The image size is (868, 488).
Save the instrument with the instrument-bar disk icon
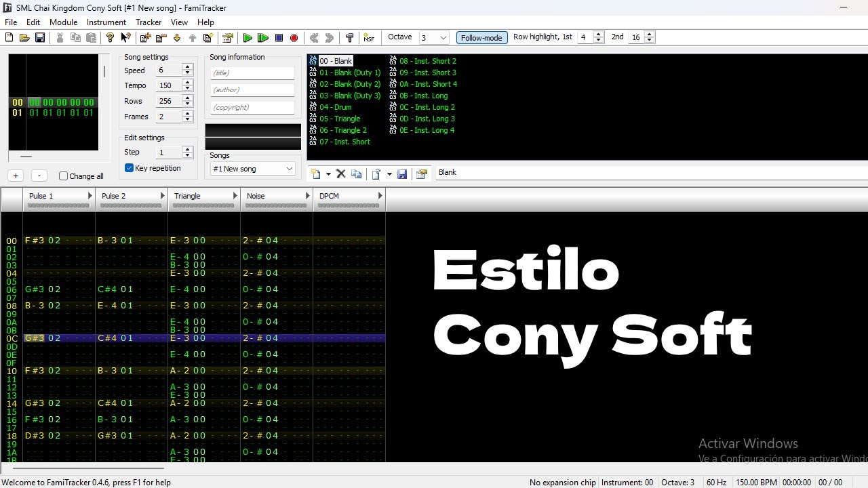[x=402, y=174]
